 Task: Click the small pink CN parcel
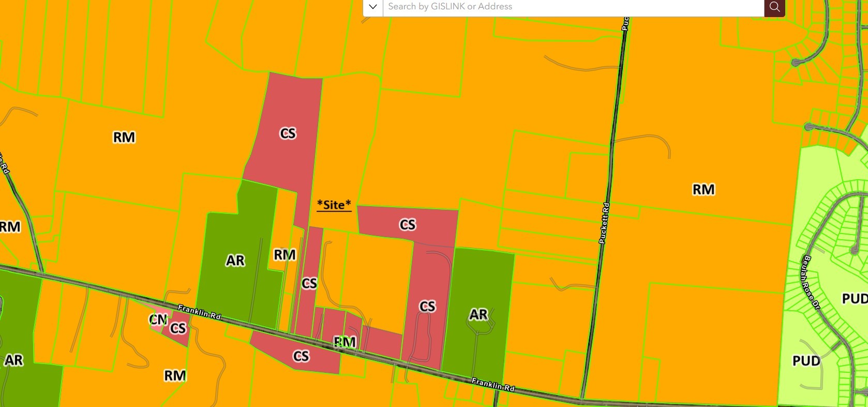click(x=157, y=320)
